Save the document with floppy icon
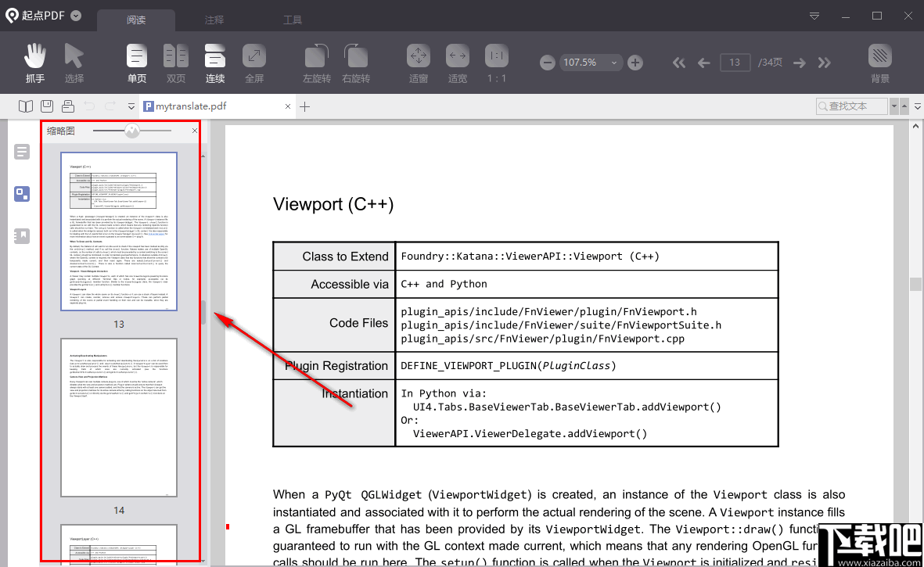This screenshot has width=924, height=567. point(47,106)
